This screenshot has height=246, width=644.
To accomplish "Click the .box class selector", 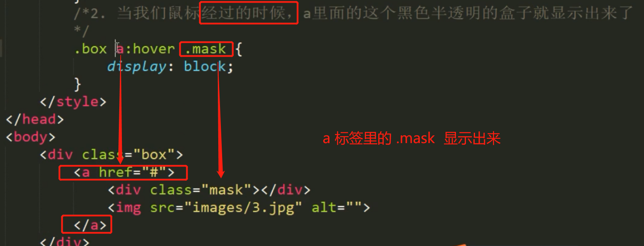I will tap(90, 49).
